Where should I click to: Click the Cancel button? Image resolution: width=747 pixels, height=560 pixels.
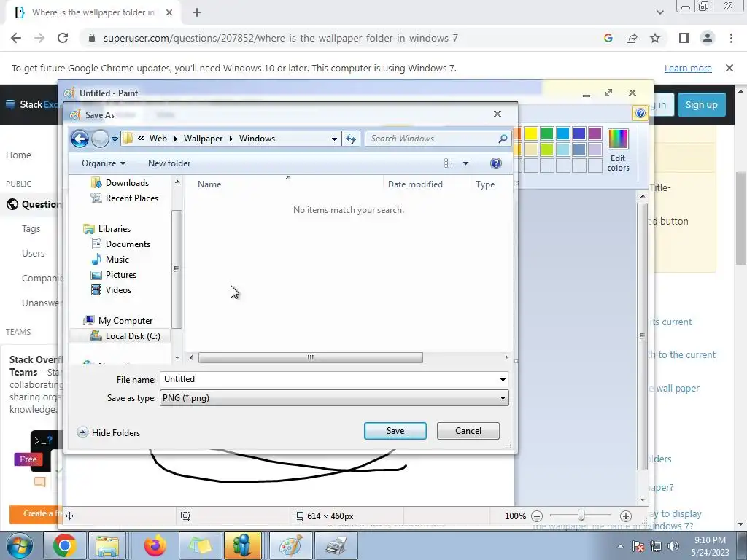[468, 431]
